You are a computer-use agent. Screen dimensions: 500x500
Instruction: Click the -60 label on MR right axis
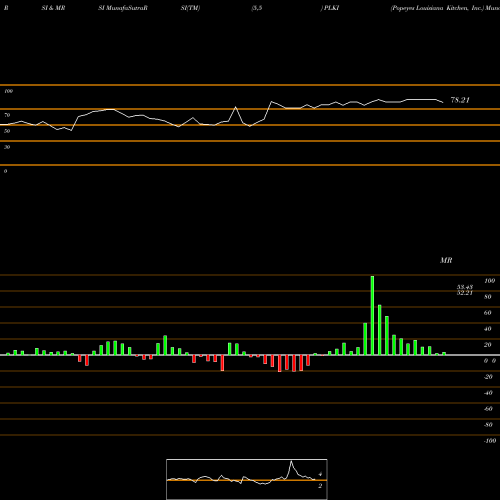point(488,409)
